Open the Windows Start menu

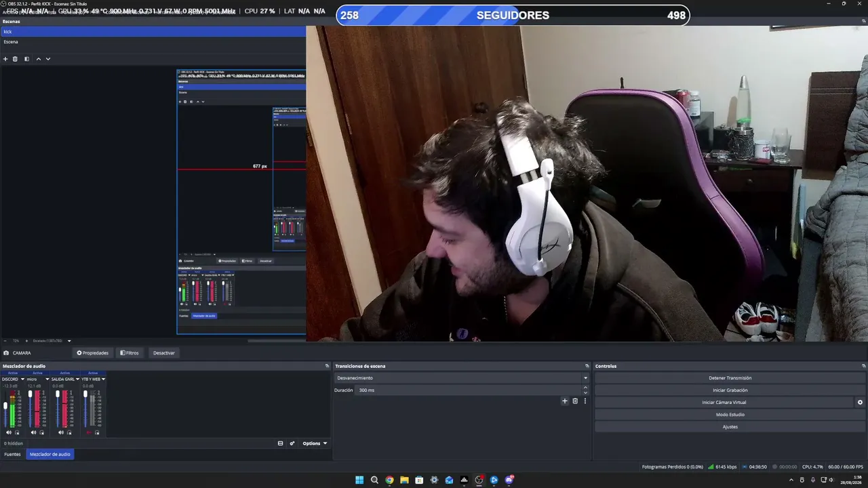coord(359,480)
